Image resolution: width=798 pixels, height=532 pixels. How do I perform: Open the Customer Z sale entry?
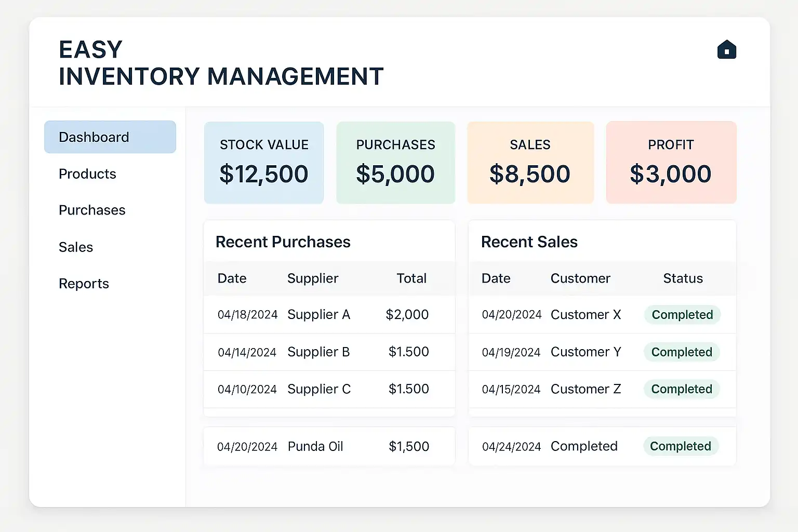click(x=586, y=389)
